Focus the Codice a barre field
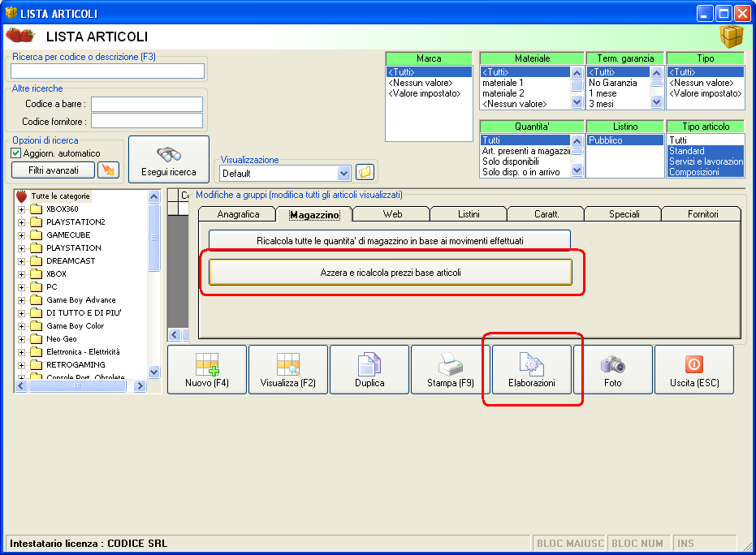This screenshot has height=555, width=756. (x=147, y=104)
